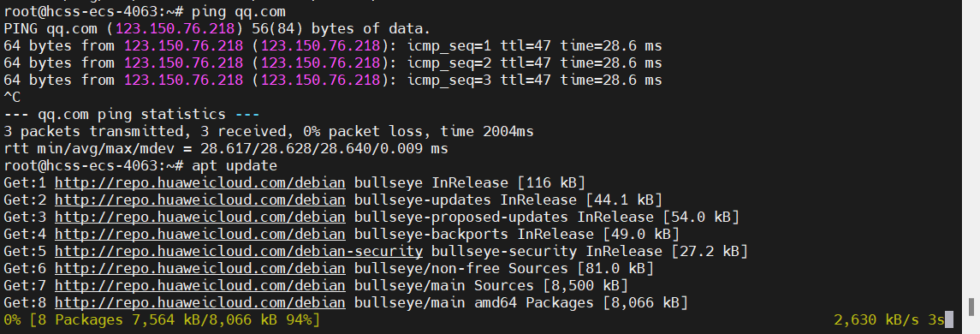Screen dimensions: 980x334
Task: Open the Get:7 main Sources repository URL
Action: click(200, 286)
